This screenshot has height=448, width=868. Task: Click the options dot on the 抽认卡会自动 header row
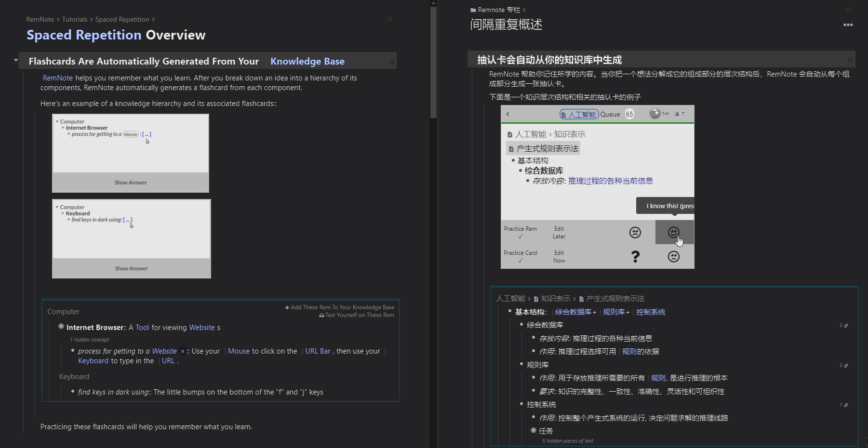[850, 60]
